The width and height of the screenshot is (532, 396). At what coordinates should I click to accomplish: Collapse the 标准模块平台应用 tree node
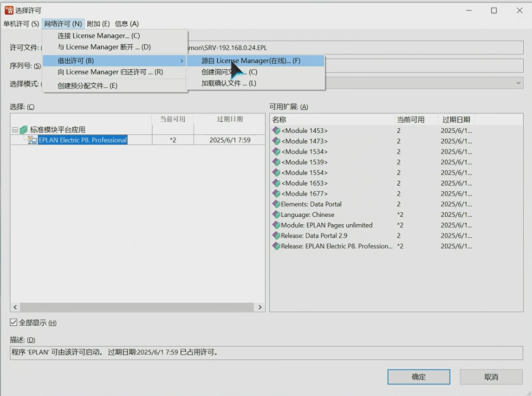[x=15, y=130]
